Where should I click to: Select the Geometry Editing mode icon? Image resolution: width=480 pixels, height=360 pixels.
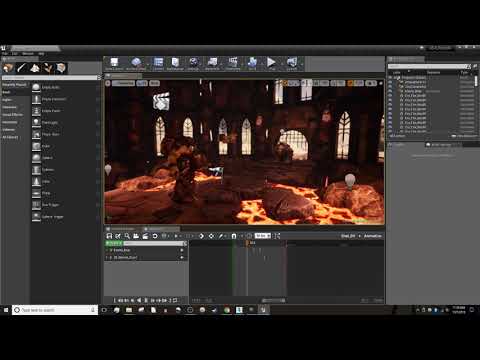[x=61, y=68]
